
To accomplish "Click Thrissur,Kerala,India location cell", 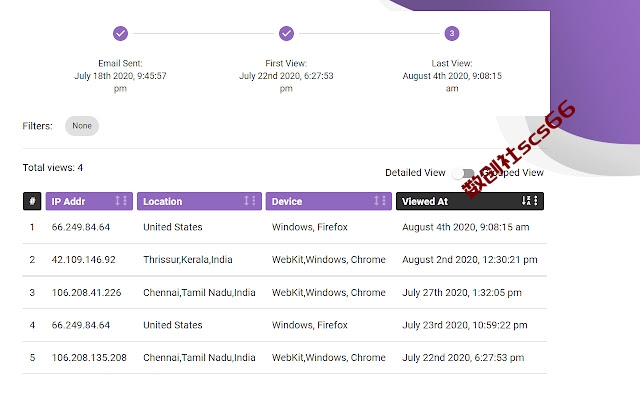I will click(188, 260).
